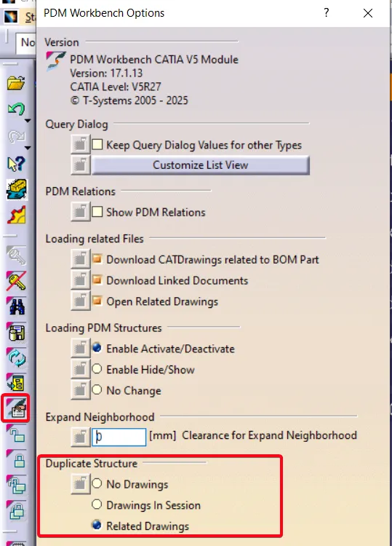Screen dimensions: 392x546
Task: Open PDM query with binoculars icon
Action: [16, 306]
